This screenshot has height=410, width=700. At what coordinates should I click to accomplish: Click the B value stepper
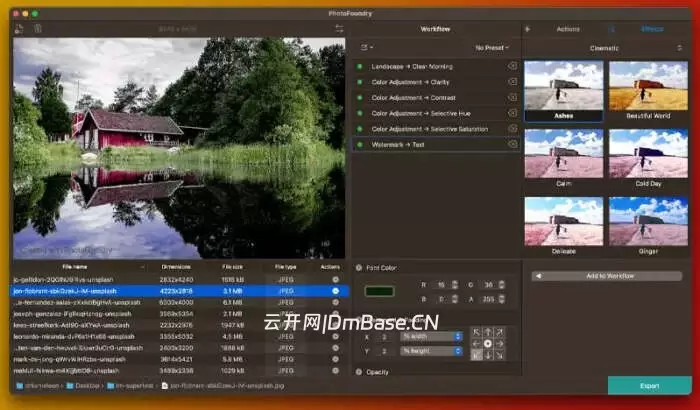(x=455, y=299)
